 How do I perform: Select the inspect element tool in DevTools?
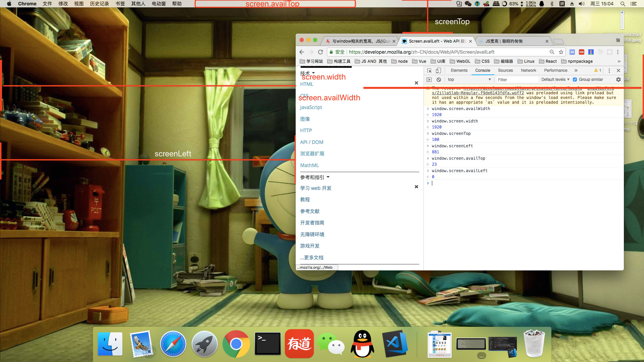(429, 70)
